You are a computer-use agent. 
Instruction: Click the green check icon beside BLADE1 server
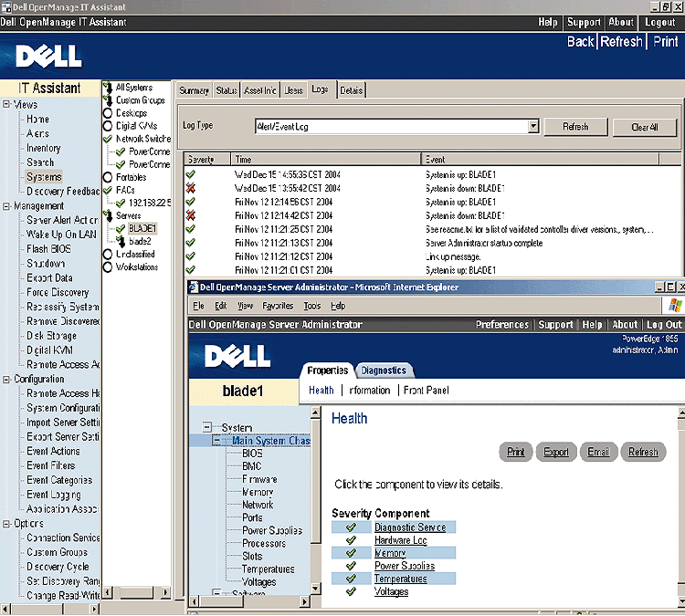click(x=121, y=228)
